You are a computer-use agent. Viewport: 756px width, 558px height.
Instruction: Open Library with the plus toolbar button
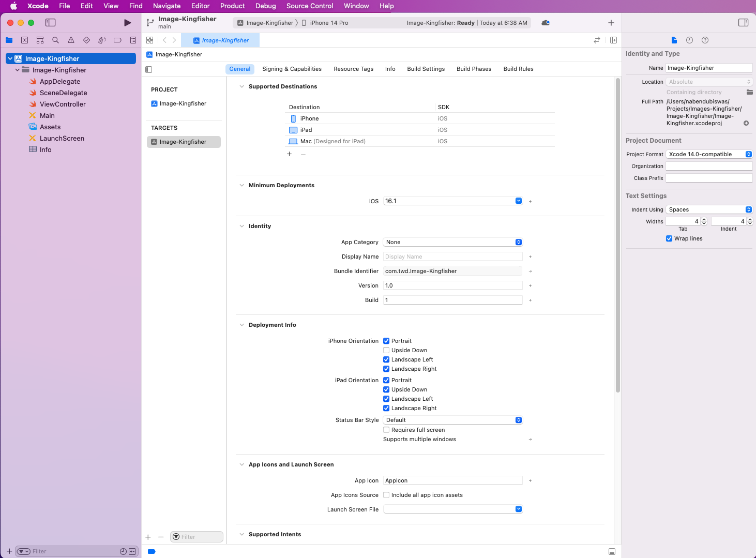[611, 23]
